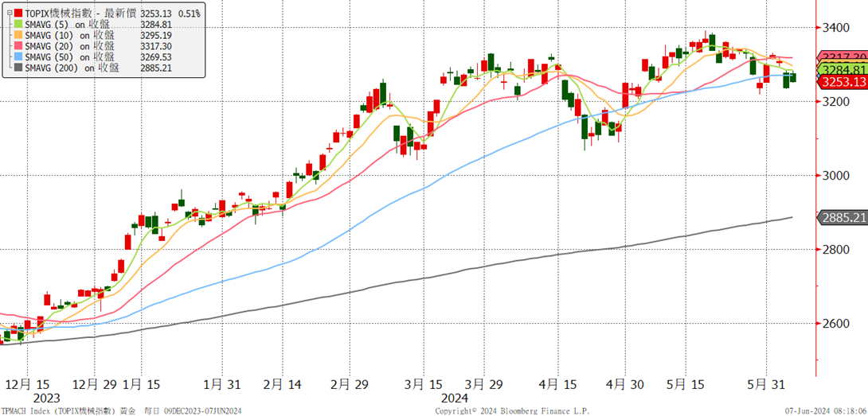The height and width of the screenshot is (416, 868).
Task: Click the '12月 29' date axis label
Action: [94, 384]
